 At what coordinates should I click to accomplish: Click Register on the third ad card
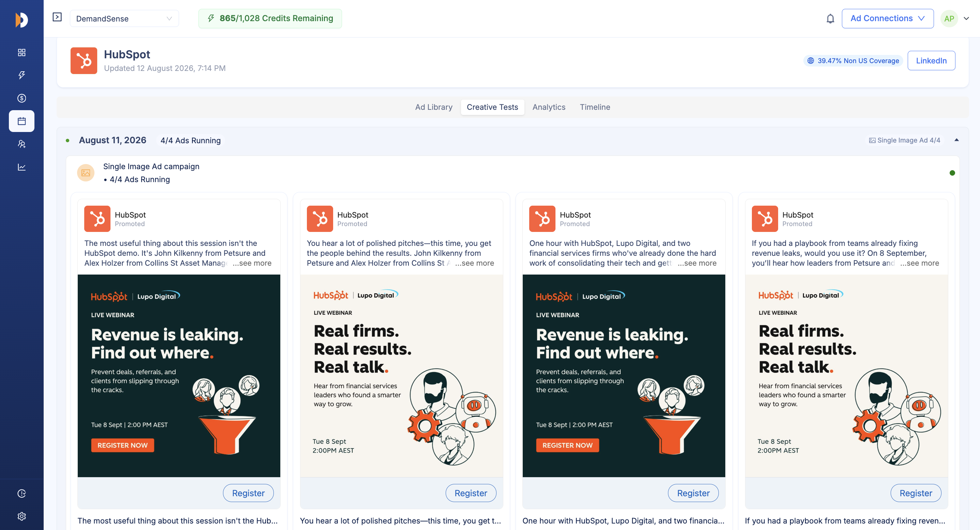[x=693, y=493]
